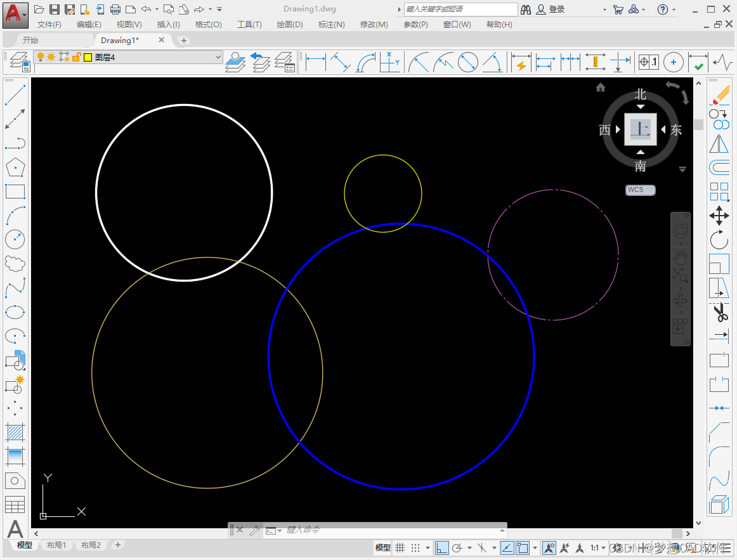Toggle grid display in status bar
This screenshot has width=737, height=560.
coord(400,548)
